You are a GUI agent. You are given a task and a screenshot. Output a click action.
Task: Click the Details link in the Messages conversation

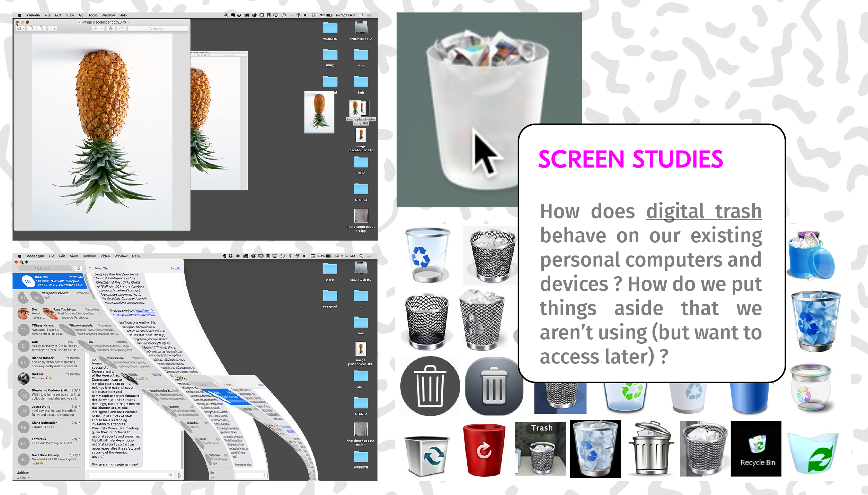(x=175, y=268)
